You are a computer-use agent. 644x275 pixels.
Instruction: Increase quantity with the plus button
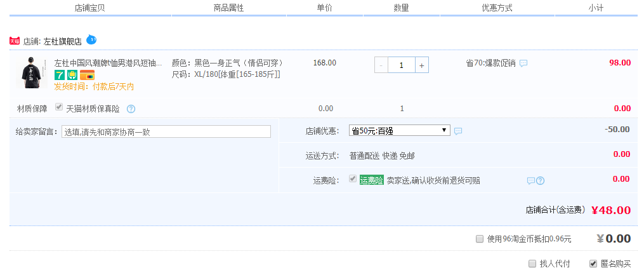[422, 65]
